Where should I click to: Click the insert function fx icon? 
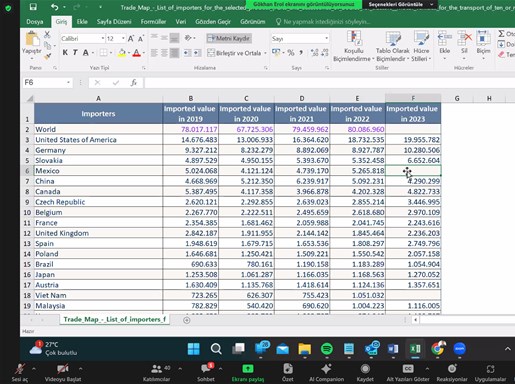point(134,82)
